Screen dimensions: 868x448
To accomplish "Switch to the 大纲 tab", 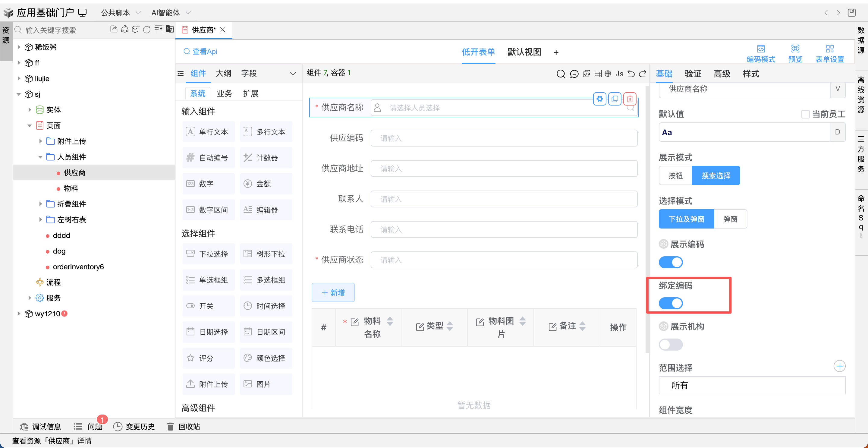I will coord(223,74).
